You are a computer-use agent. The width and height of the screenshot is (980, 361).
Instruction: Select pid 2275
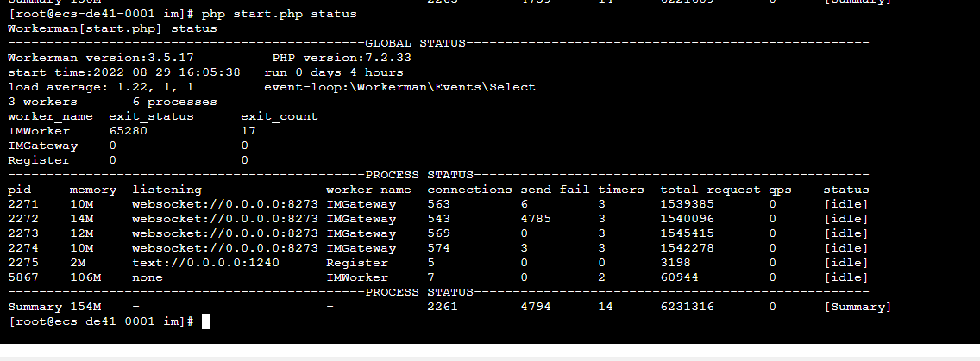[23, 263]
